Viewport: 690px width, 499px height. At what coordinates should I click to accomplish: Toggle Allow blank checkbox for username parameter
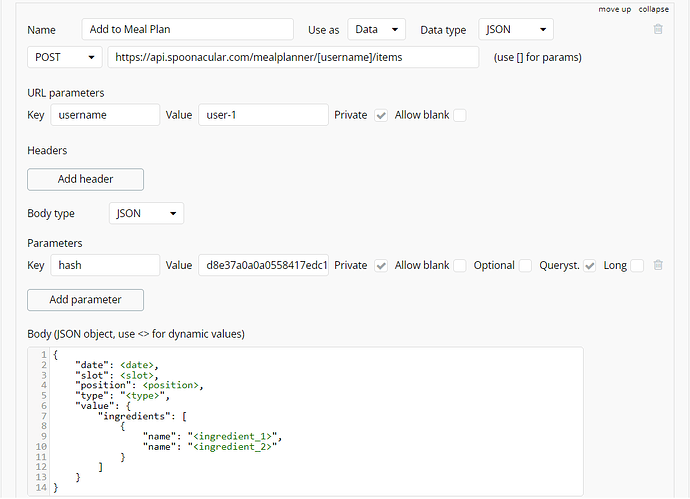click(x=460, y=115)
